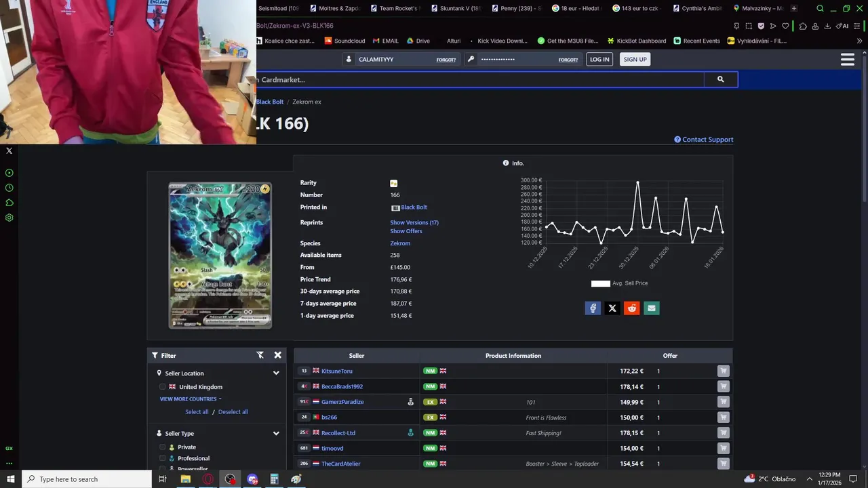The height and width of the screenshot is (488, 868).
Task: Open X/Twitter in Opera GX sidebar
Action: [9, 150]
